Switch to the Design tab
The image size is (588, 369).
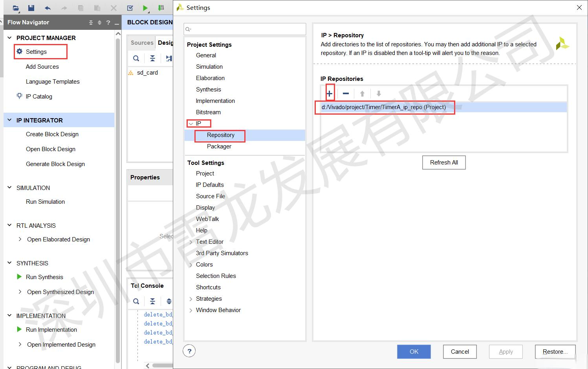(x=165, y=43)
